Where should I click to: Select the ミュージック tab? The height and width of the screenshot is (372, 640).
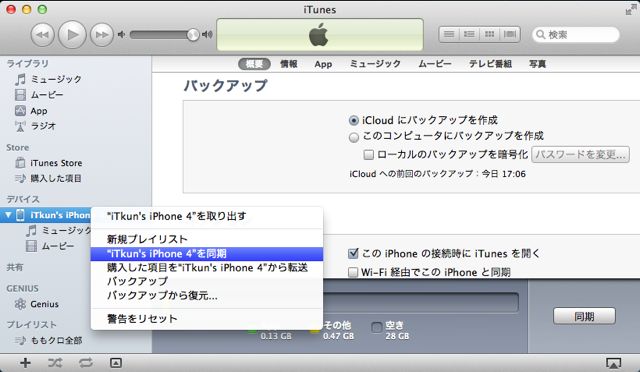(x=375, y=64)
